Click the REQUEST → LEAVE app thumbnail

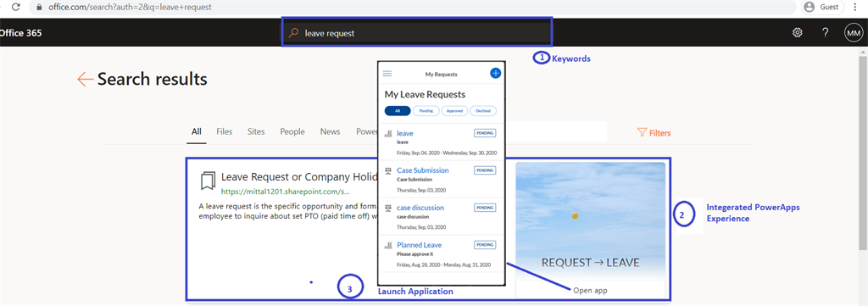(590, 221)
